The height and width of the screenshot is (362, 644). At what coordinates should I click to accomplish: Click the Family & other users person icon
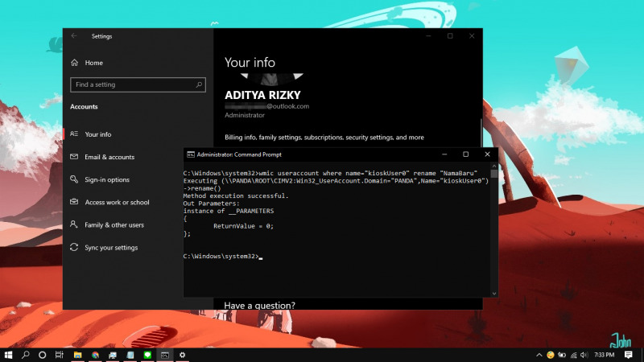coord(74,224)
